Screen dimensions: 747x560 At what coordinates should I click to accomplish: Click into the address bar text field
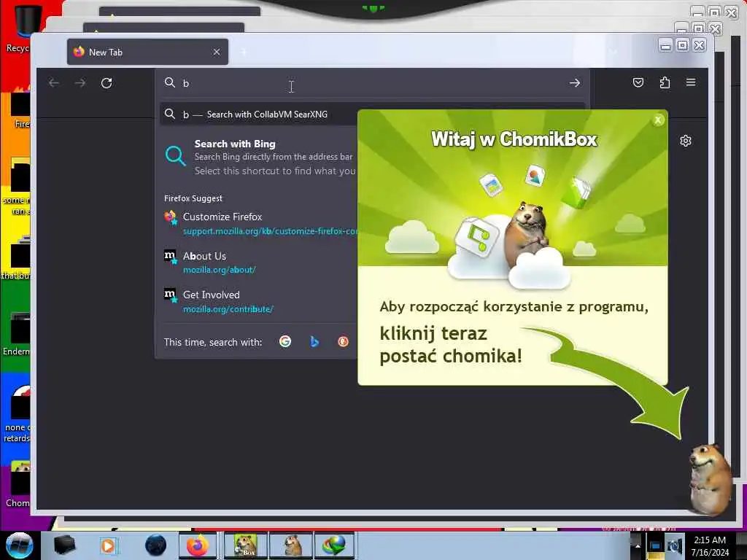coord(371,83)
